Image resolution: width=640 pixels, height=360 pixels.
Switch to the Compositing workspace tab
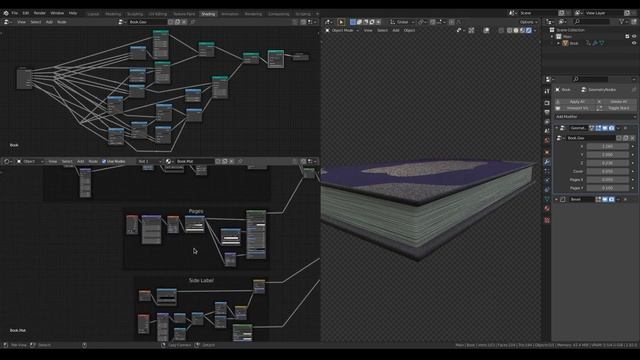point(279,14)
